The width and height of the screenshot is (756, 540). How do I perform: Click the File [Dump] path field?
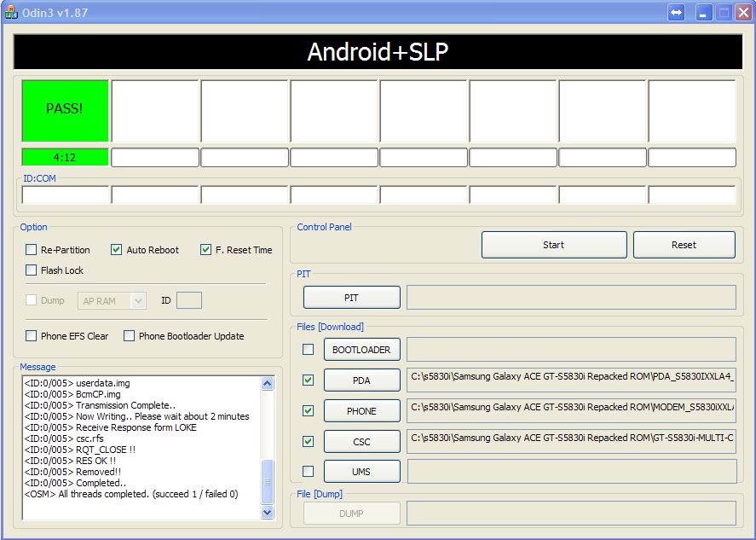(571, 514)
